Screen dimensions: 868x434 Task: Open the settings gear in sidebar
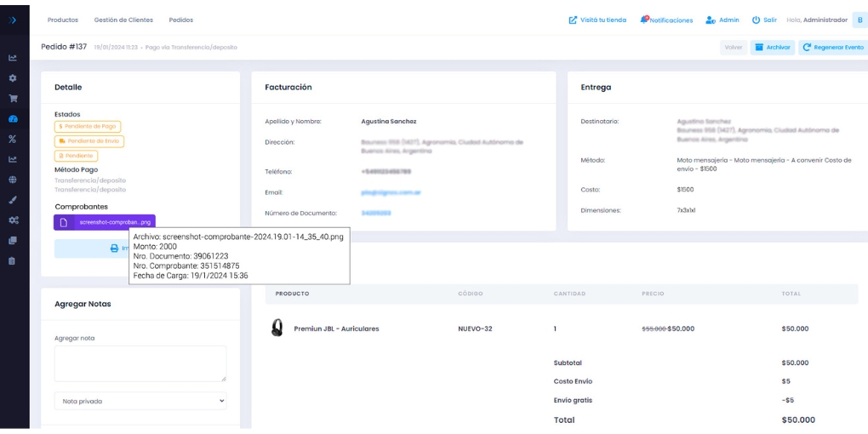pos(13,78)
